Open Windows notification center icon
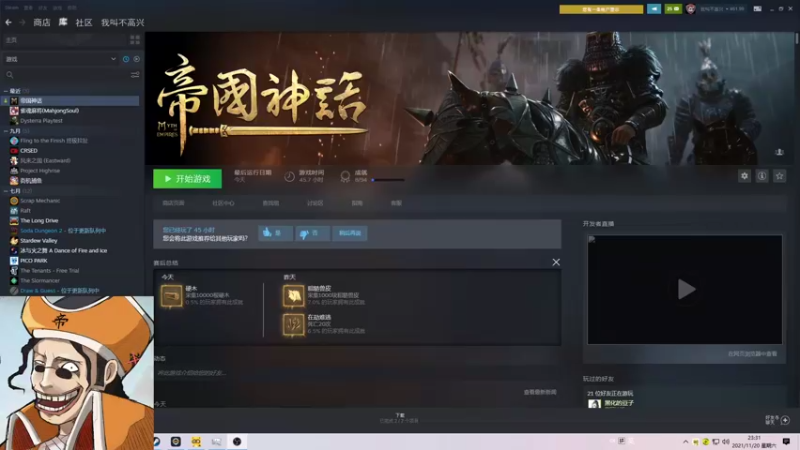This screenshot has height=450, width=800. [786, 441]
